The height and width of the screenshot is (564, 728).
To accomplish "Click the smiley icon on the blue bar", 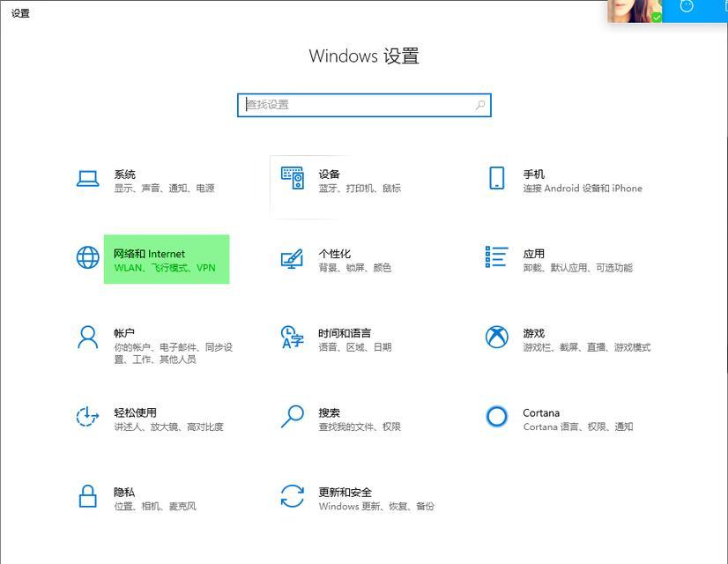I will 687,6.
